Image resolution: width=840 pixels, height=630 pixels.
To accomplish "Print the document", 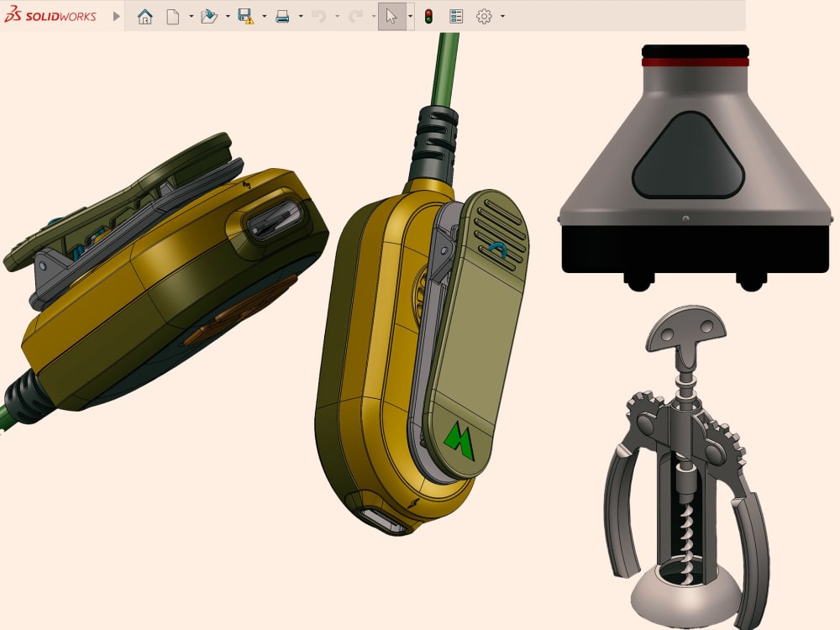I will click(x=282, y=16).
